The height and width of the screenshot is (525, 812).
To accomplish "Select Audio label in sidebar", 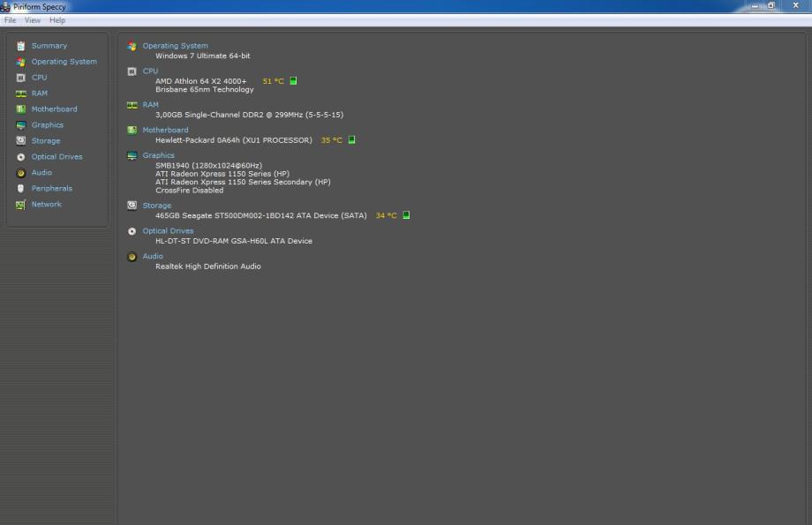I will point(42,172).
